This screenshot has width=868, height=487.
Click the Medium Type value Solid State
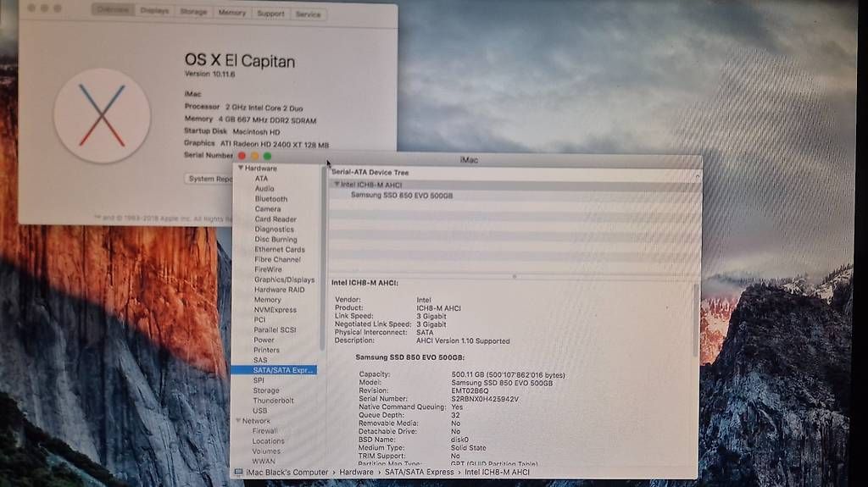[x=468, y=448]
